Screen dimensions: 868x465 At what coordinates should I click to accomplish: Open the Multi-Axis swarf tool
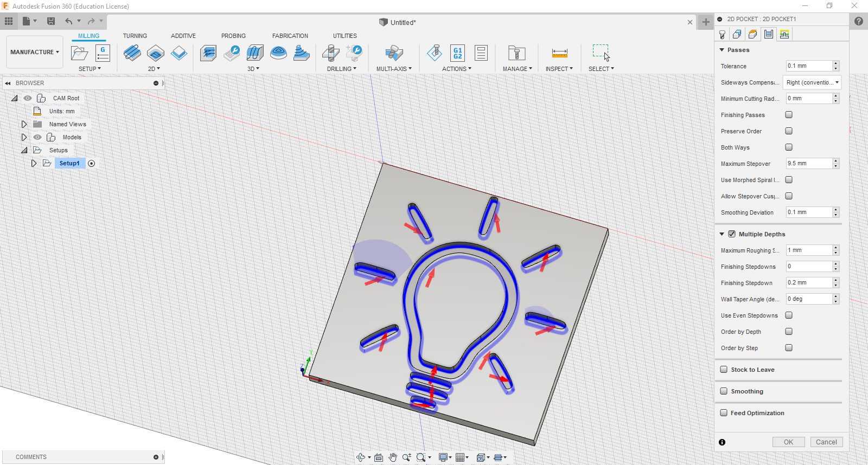(394, 53)
